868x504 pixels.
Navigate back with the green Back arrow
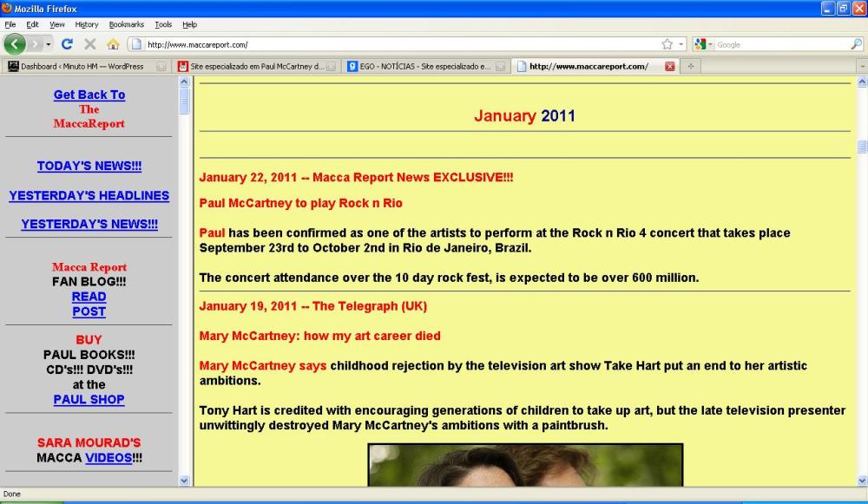12,42
